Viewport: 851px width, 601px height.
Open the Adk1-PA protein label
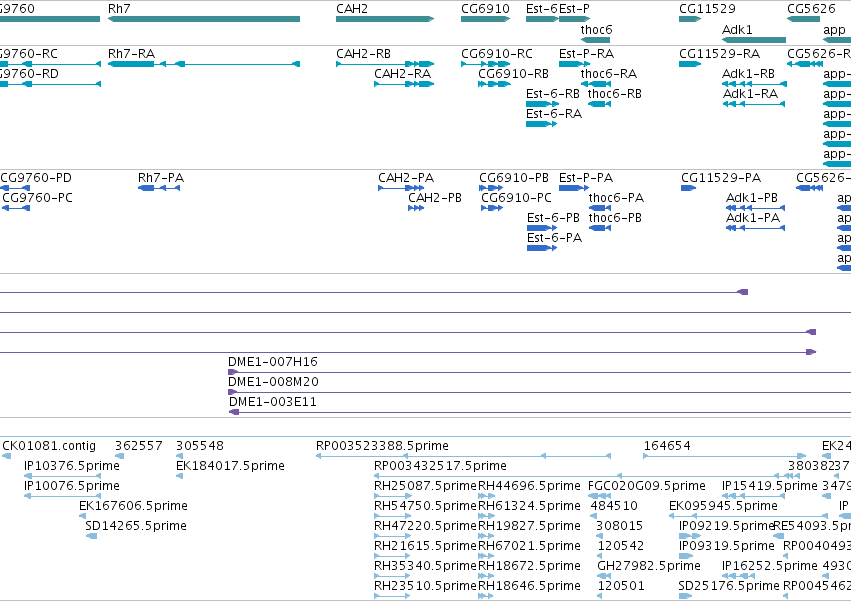[x=753, y=217]
